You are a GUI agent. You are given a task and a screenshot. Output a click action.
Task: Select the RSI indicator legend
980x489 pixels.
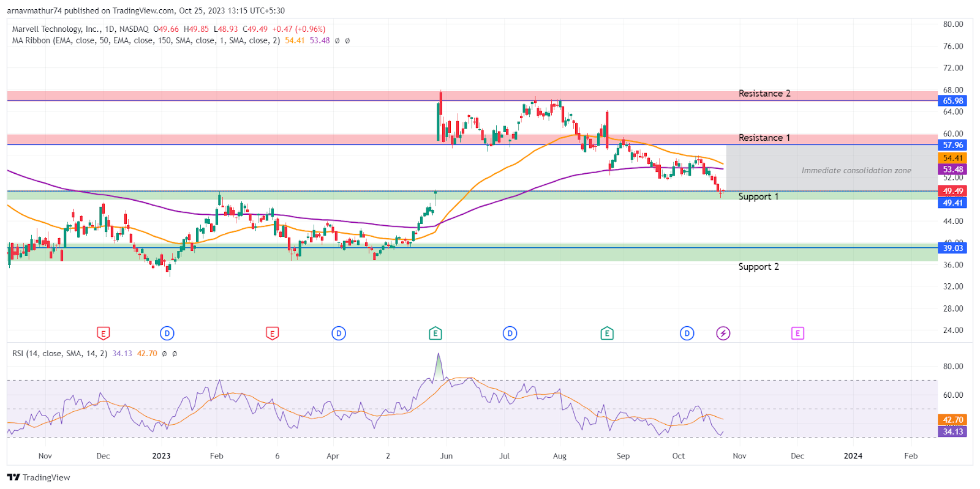pyautogui.click(x=60, y=354)
